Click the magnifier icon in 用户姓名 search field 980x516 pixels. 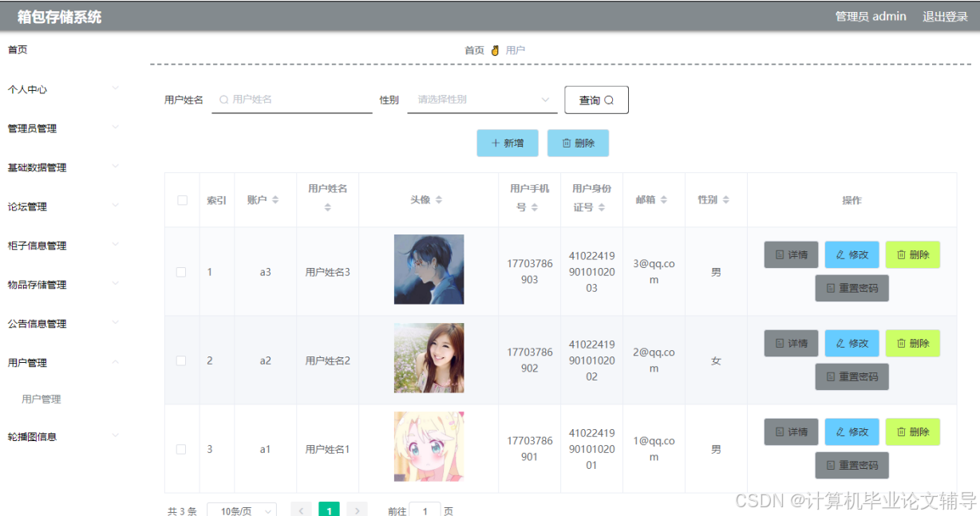224,100
